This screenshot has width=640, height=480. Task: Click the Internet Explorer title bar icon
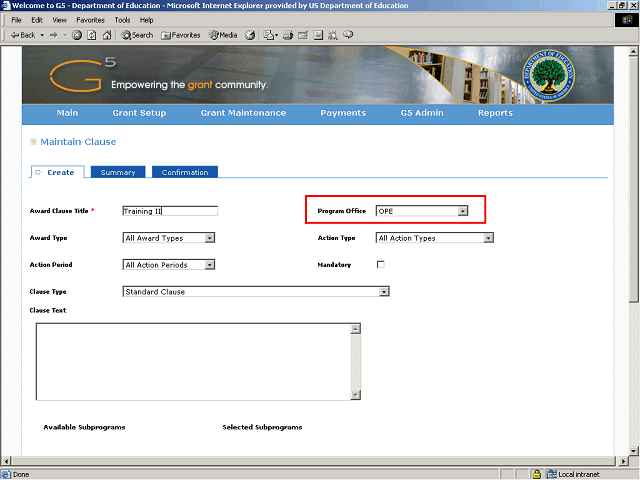pyautogui.click(x=6, y=5)
